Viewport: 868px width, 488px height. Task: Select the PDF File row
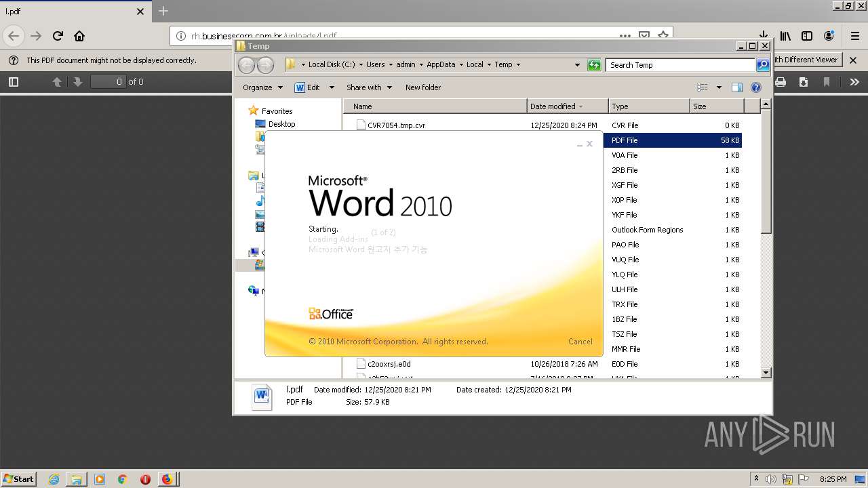672,140
